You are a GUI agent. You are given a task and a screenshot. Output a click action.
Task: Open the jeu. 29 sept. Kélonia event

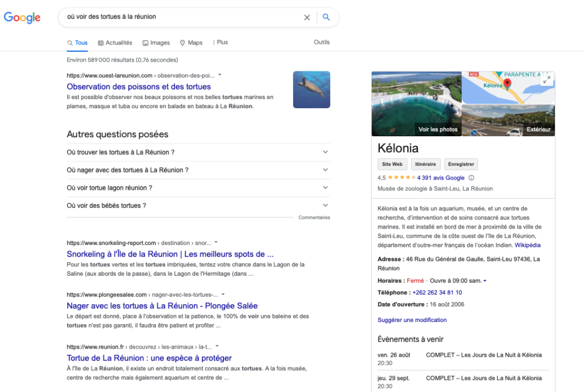tap(463, 382)
